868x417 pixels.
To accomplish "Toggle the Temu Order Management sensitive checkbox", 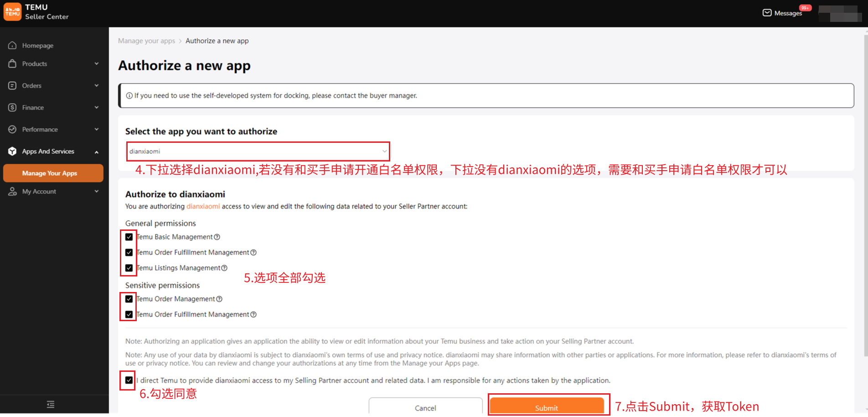I will (129, 299).
